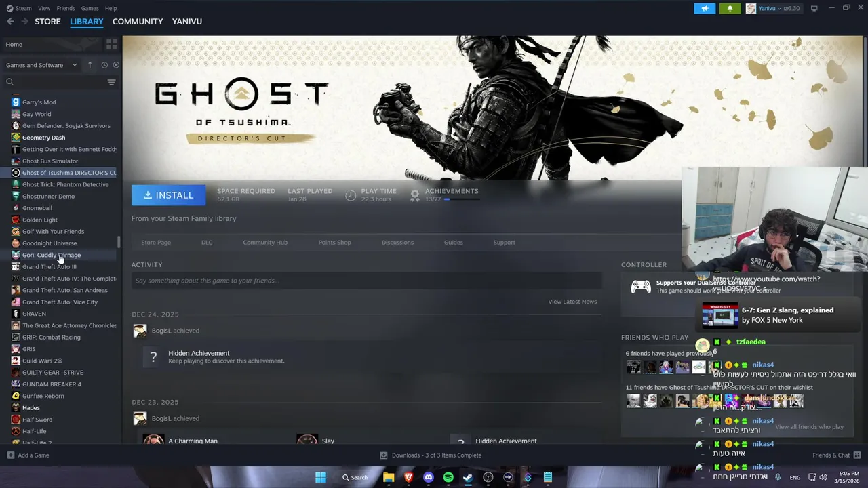Open the Games menu

(90, 8)
